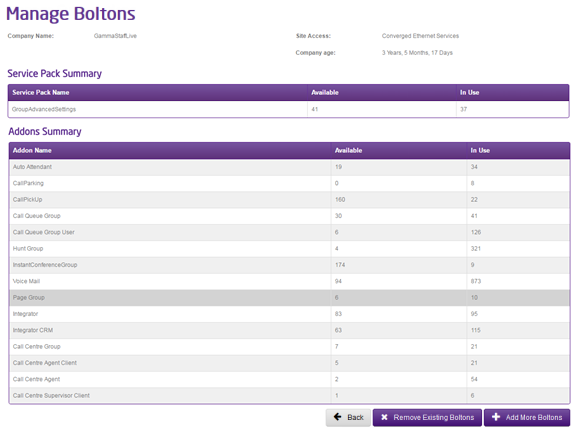The width and height of the screenshot is (577, 433).
Task: Select the CallPickUp addon row
Action: coord(290,200)
